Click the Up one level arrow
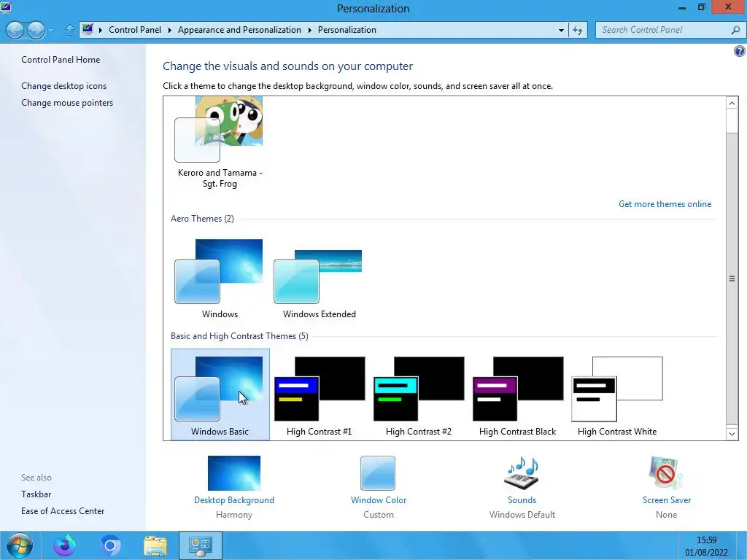Viewport: 747px width, 560px height. (x=69, y=30)
